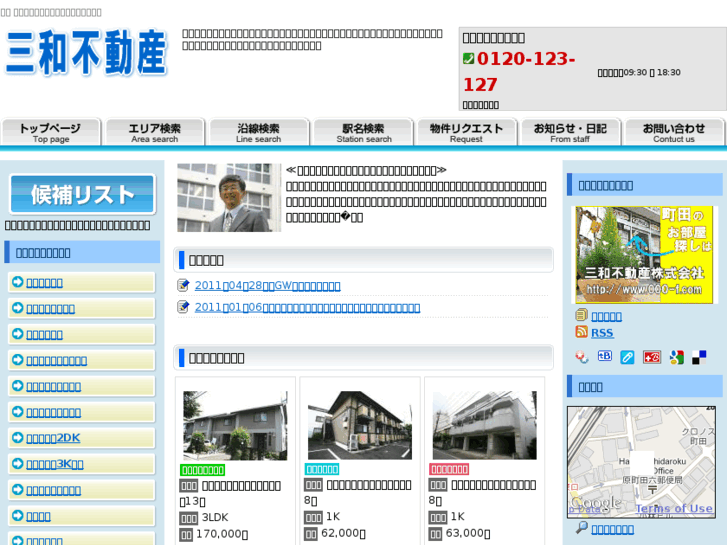The height and width of the screenshot is (545, 727).
Task: Open the sidebar link ending in 2DK
Action: click(x=53, y=438)
